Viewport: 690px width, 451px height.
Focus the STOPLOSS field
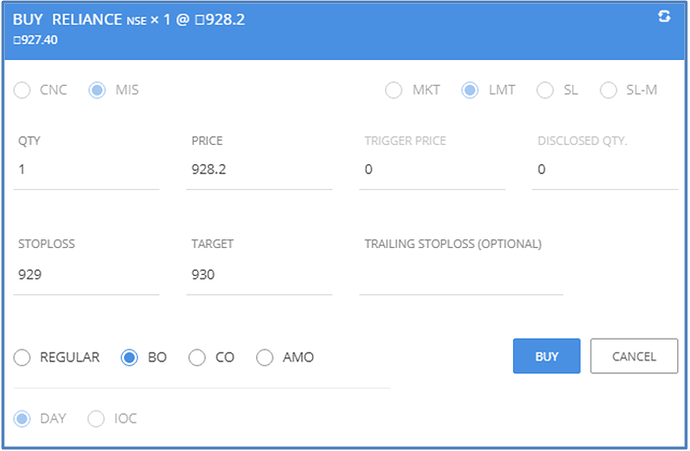pos(88,275)
